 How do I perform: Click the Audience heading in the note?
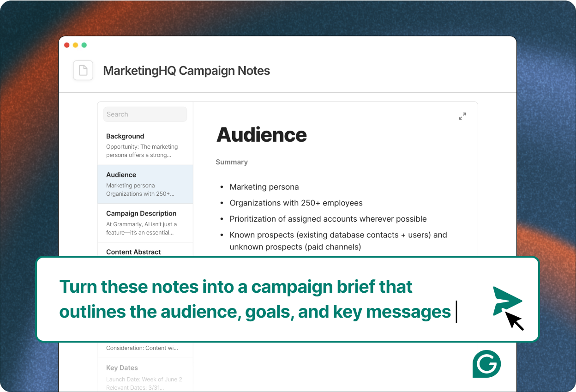click(262, 134)
